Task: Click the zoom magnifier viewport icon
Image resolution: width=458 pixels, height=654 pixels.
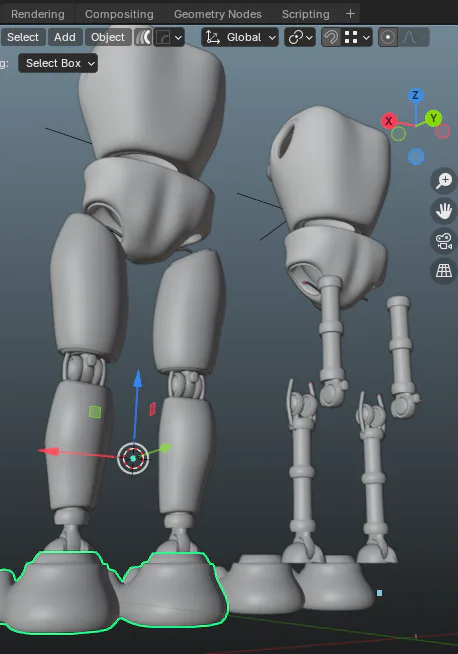Action: pyautogui.click(x=444, y=181)
